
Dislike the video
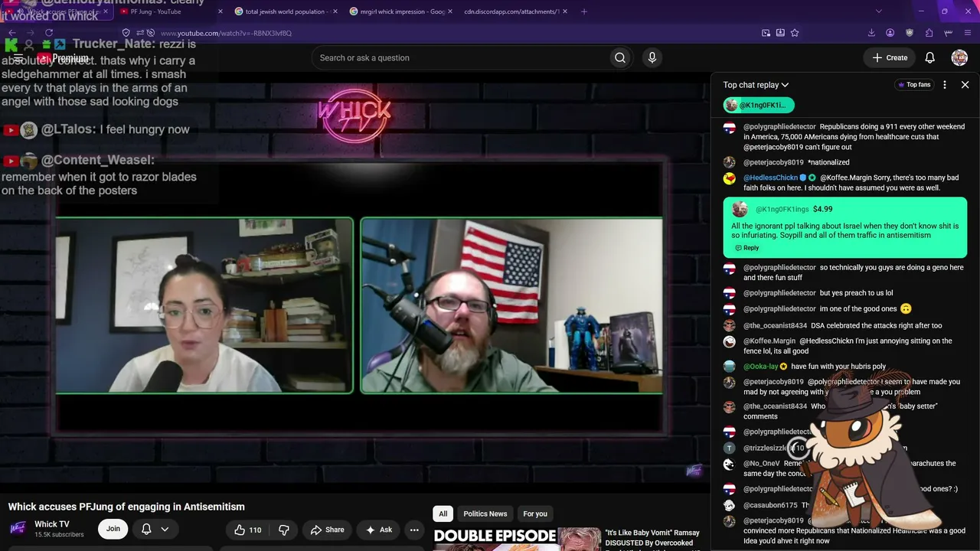[x=284, y=530]
